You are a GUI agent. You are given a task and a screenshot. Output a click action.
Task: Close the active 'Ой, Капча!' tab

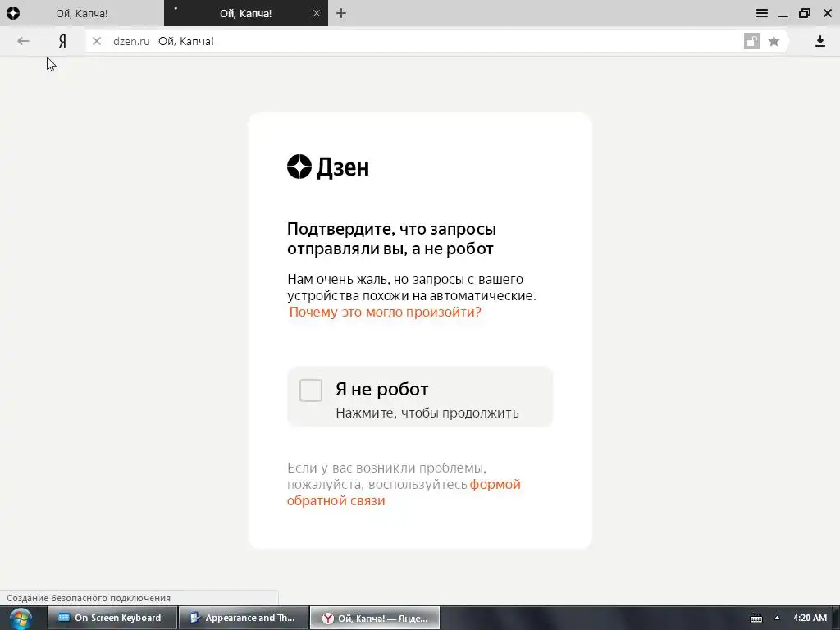click(x=317, y=13)
